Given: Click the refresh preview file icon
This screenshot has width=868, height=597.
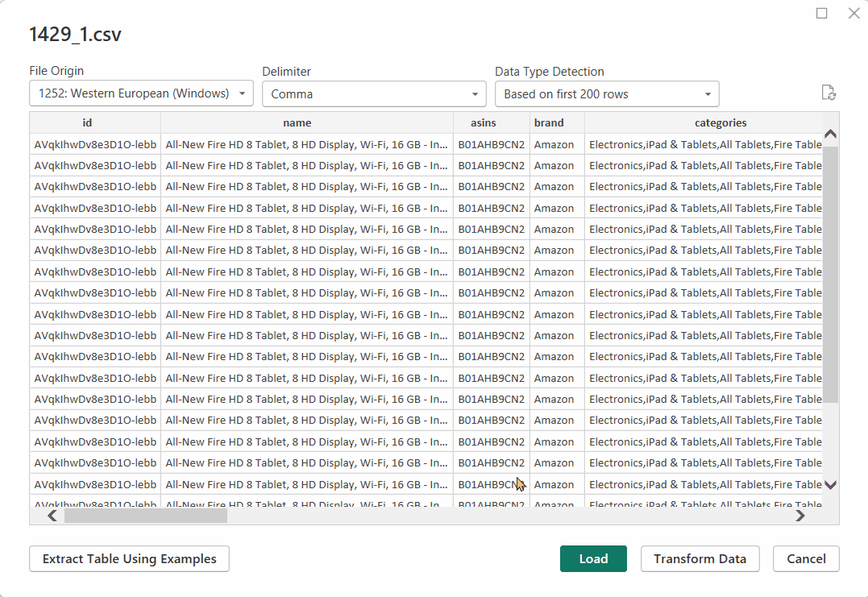Looking at the screenshot, I should 828,93.
